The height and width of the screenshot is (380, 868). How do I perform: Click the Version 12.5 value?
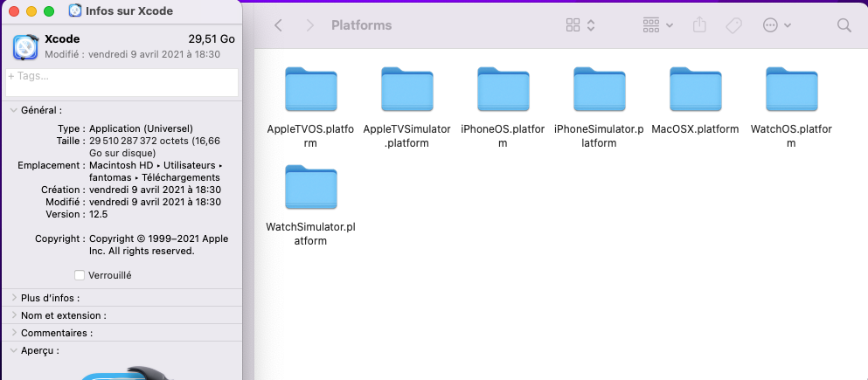(x=99, y=214)
